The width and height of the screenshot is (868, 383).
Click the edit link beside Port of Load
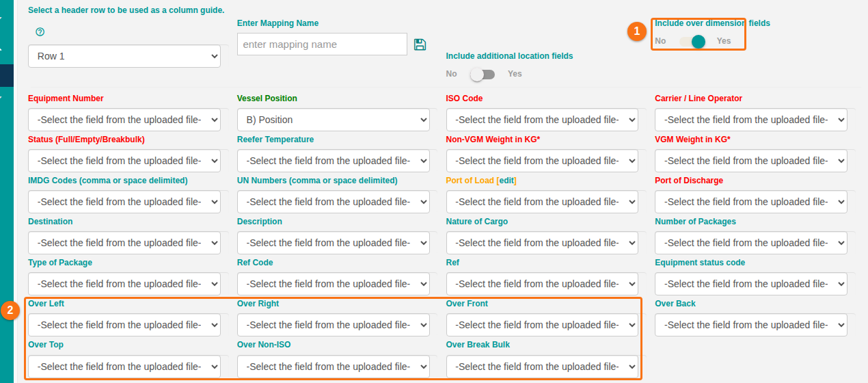point(506,181)
